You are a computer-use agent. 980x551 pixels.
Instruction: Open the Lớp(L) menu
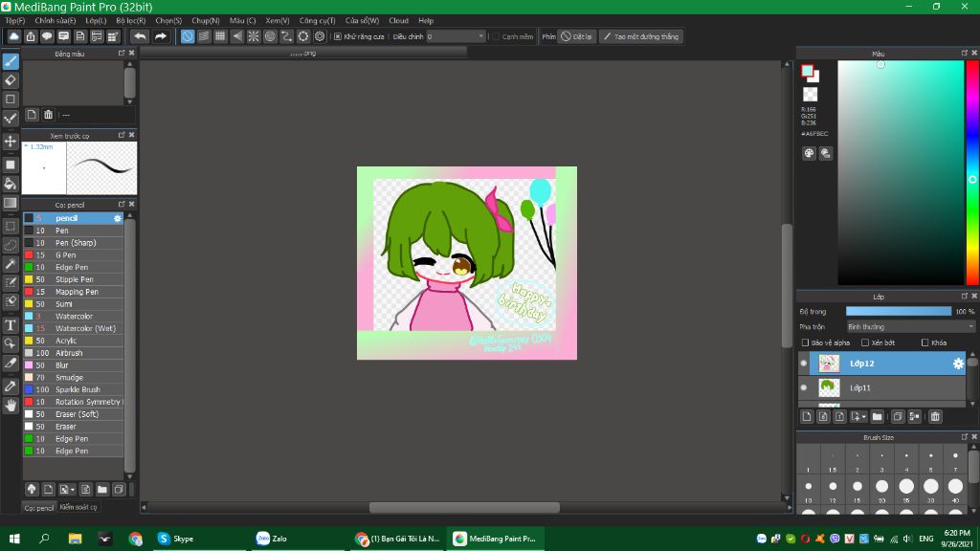(x=96, y=21)
